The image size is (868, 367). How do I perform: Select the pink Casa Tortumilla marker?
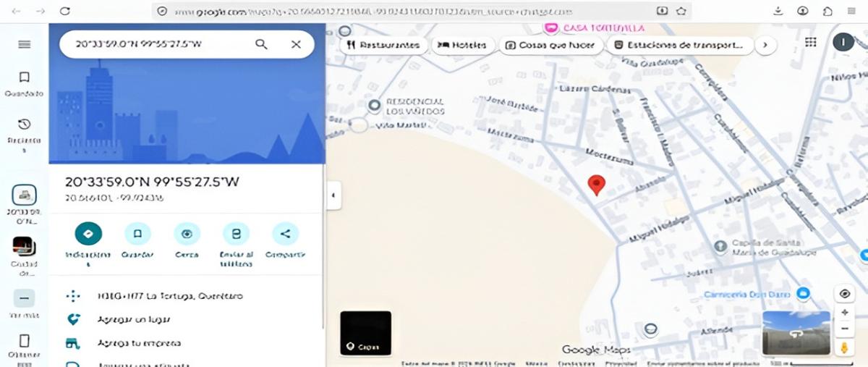(551, 28)
